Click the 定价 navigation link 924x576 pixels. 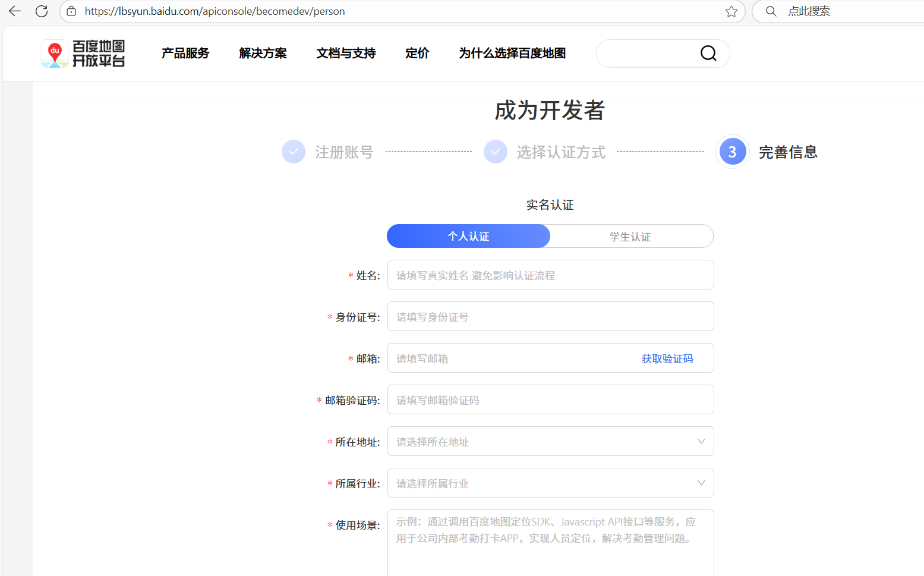pos(417,53)
